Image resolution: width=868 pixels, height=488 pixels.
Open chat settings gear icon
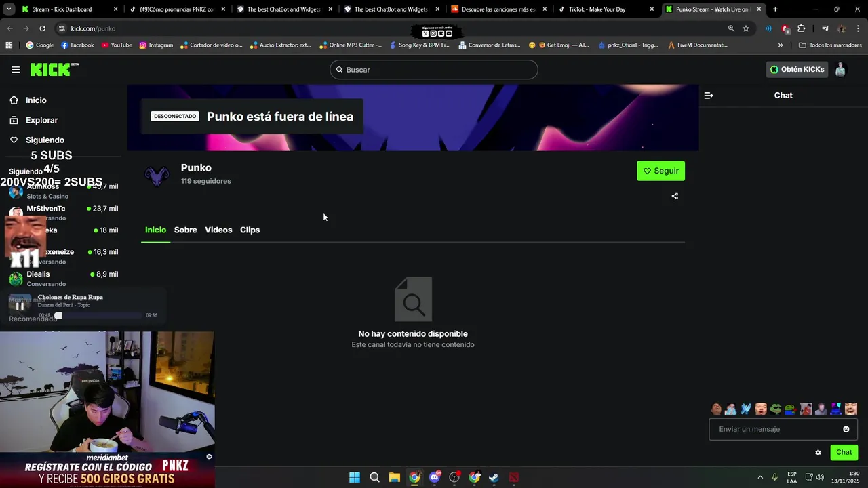tap(818, 453)
